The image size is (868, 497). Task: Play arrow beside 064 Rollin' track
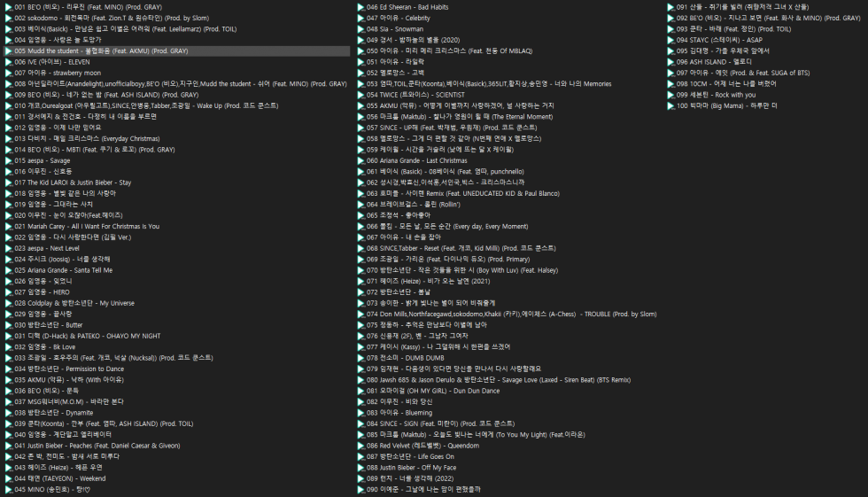tap(361, 205)
